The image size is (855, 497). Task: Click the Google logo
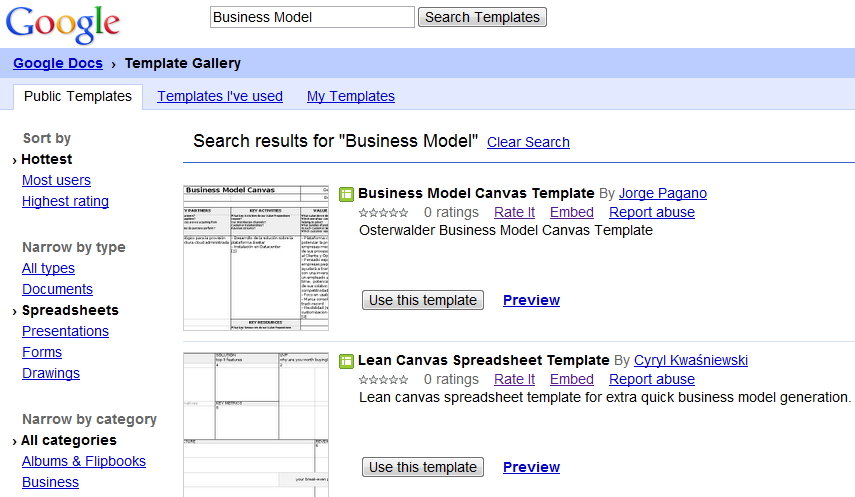pos(62,23)
